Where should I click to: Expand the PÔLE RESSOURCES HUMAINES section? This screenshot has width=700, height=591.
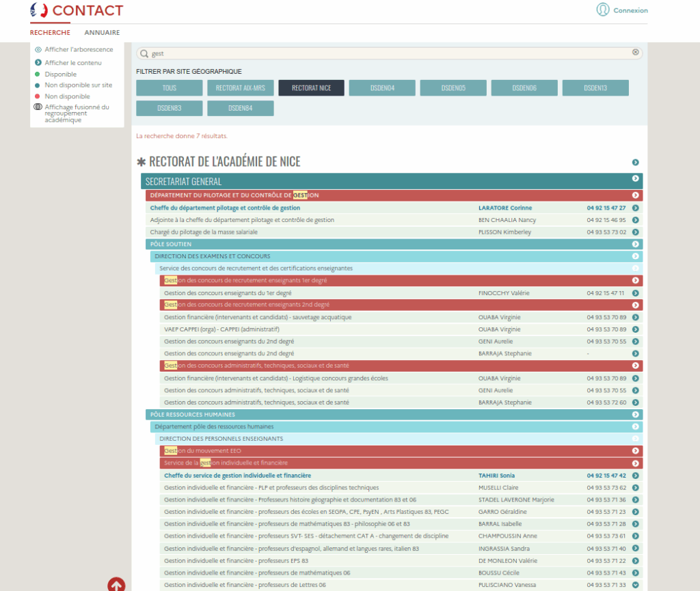tap(635, 415)
